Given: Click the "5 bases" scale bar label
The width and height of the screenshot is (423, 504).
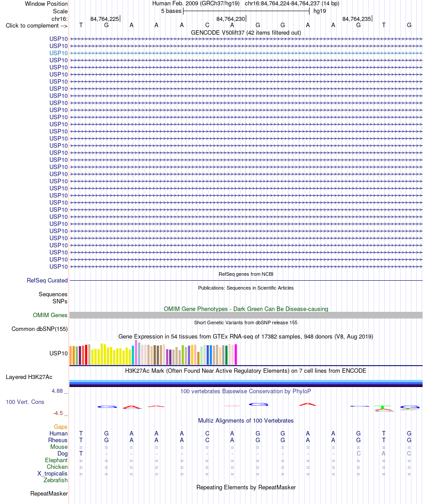Looking at the screenshot, I should coord(171,11).
